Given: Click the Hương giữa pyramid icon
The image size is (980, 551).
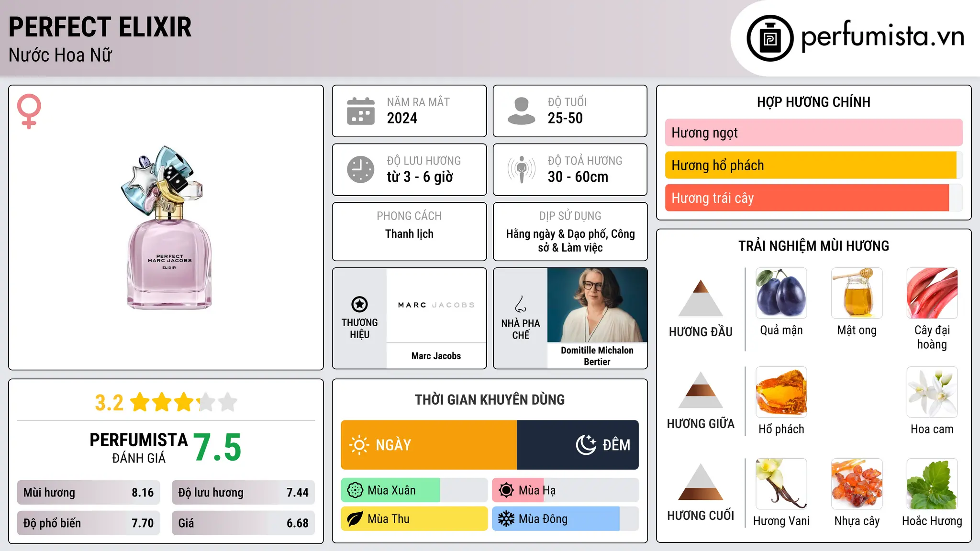Looking at the screenshot, I should (x=701, y=390).
